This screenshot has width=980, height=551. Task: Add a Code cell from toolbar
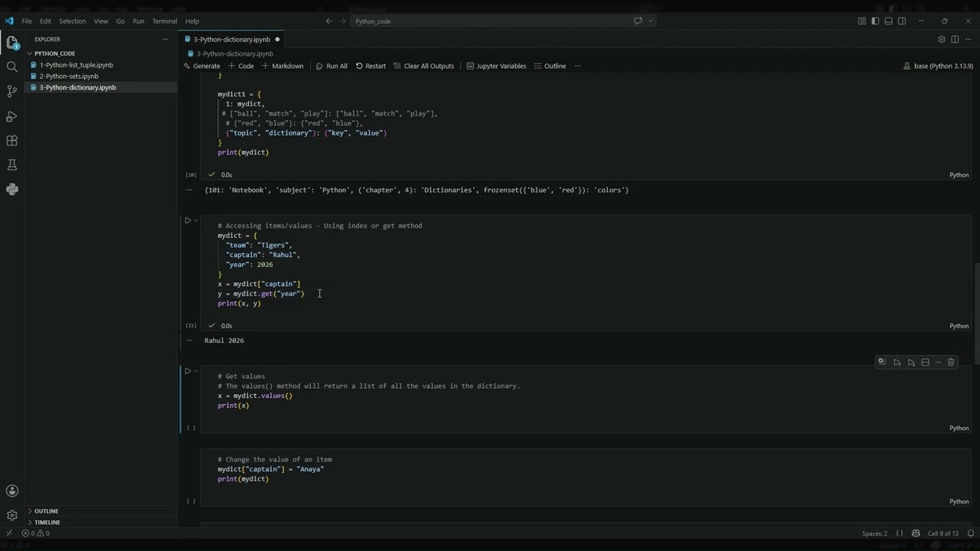(241, 66)
